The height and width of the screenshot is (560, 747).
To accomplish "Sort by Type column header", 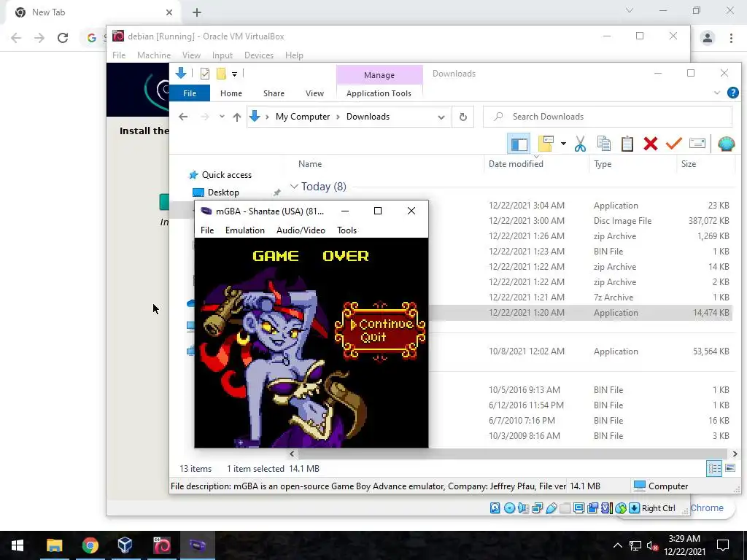I will pos(602,164).
